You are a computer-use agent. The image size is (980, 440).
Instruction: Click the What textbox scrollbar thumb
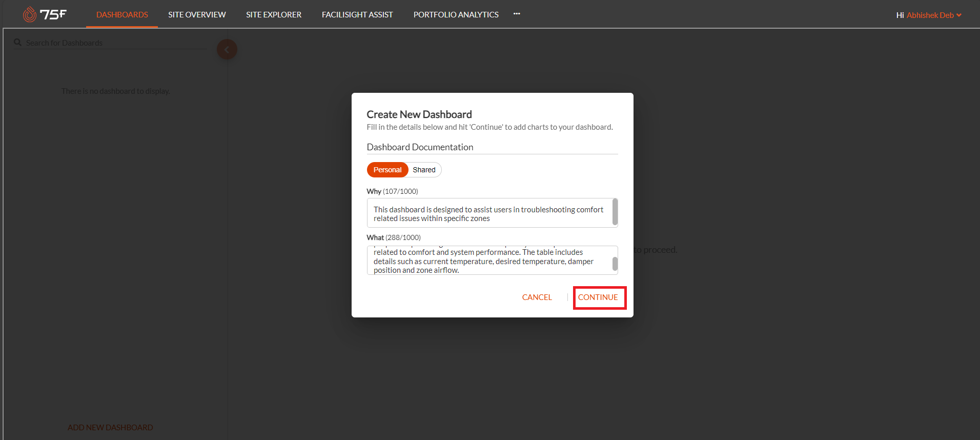coord(615,264)
